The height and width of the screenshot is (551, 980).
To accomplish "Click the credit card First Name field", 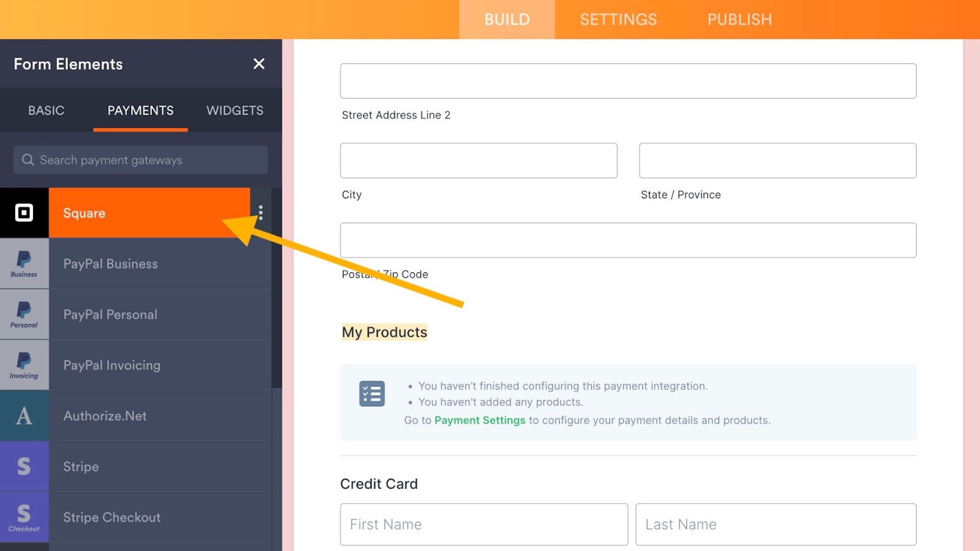I will [x=484, y=525].
